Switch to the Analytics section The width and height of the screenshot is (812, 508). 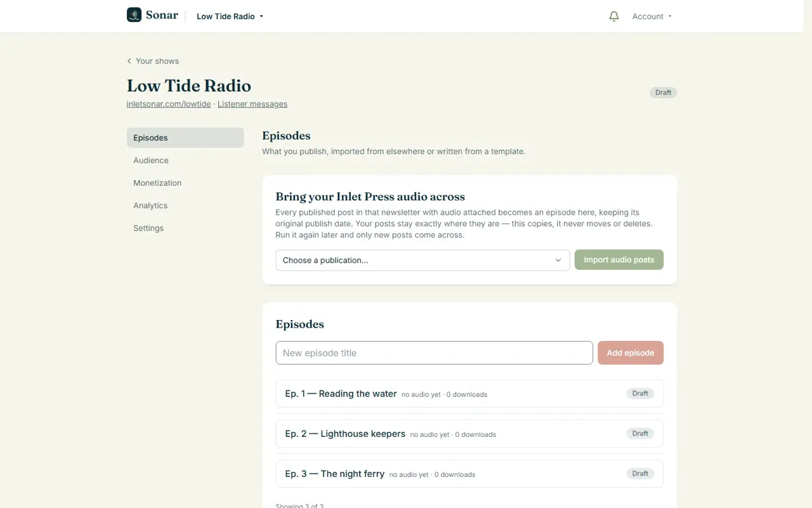tap(185, 206)
